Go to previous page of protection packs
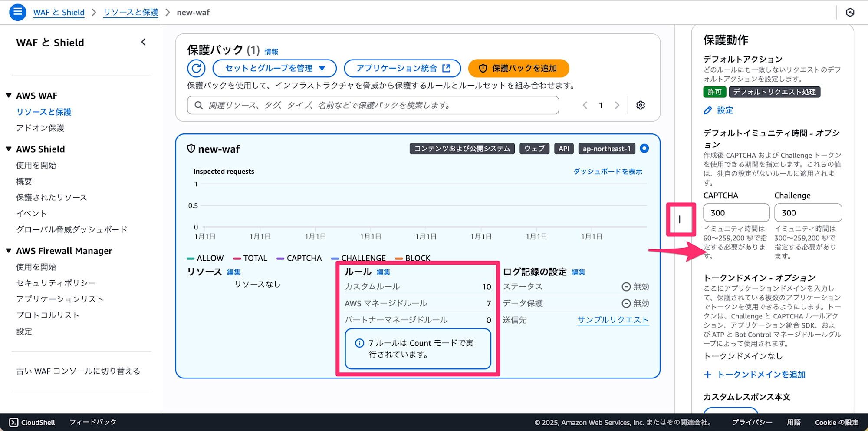Screen dimensions: 868x431 (x=585, y=105)
